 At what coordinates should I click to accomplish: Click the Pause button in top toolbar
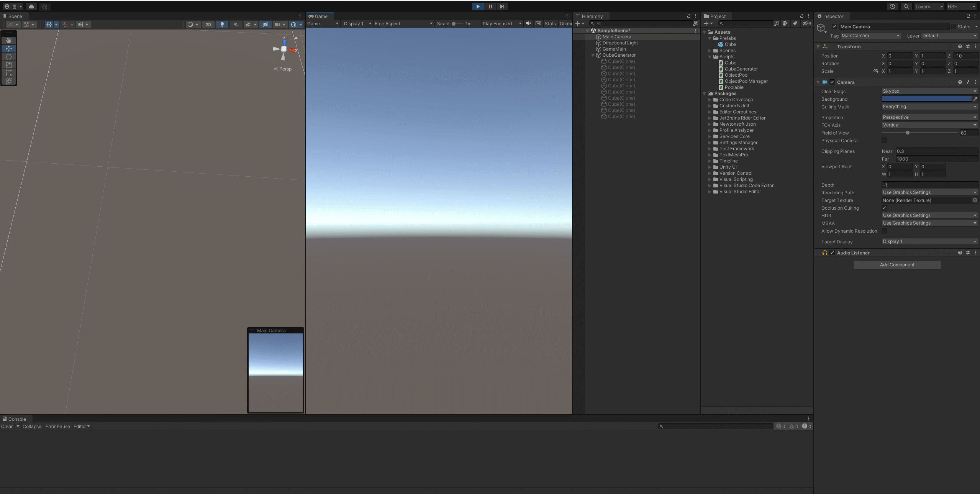pos(490,7)
